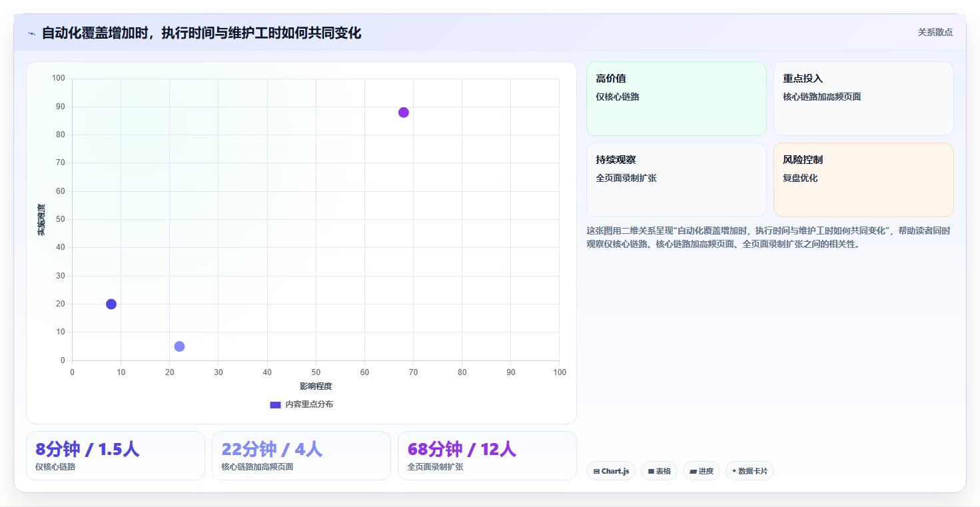Click 仅核心链路 text in 高价值 card
The image size is (980, 507).
click(618, 97)
